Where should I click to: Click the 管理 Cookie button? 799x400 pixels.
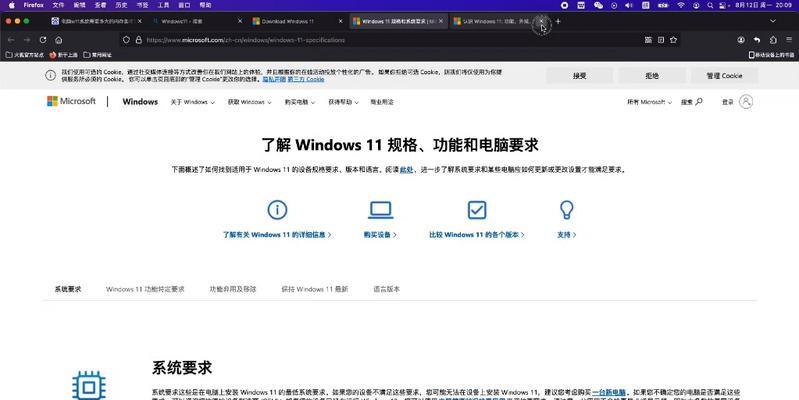point(724,75)
